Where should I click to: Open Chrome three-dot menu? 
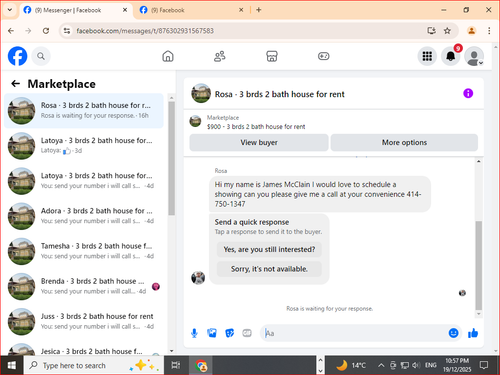pyautogui.click(x=489, y=31)
